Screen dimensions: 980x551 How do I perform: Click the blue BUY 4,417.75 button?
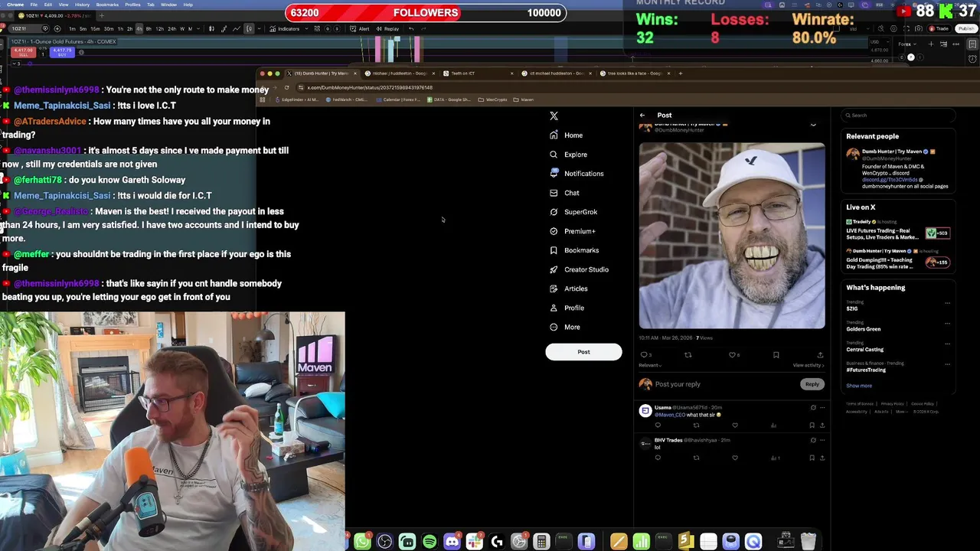61,52
